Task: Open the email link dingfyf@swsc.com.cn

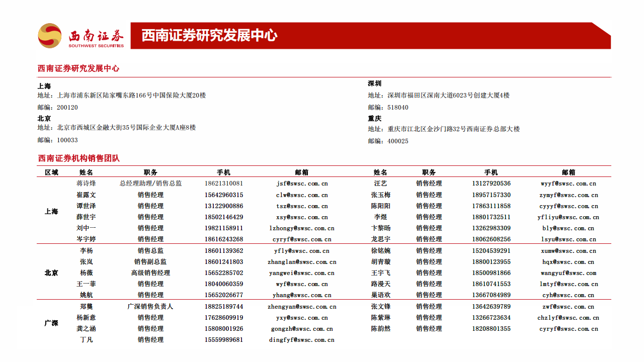Action: click(301, 340)
